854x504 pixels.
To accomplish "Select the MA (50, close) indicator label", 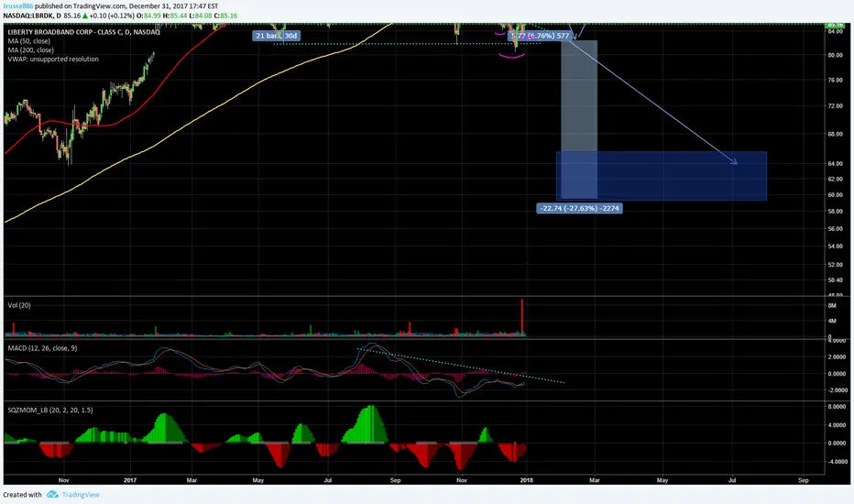I will coord(29,41).
